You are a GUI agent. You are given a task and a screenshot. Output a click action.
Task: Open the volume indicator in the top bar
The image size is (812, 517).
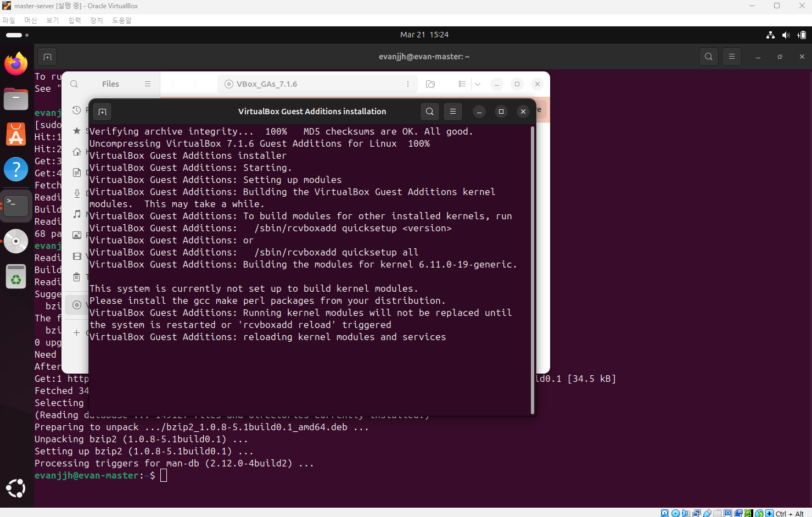coord(786,35)
